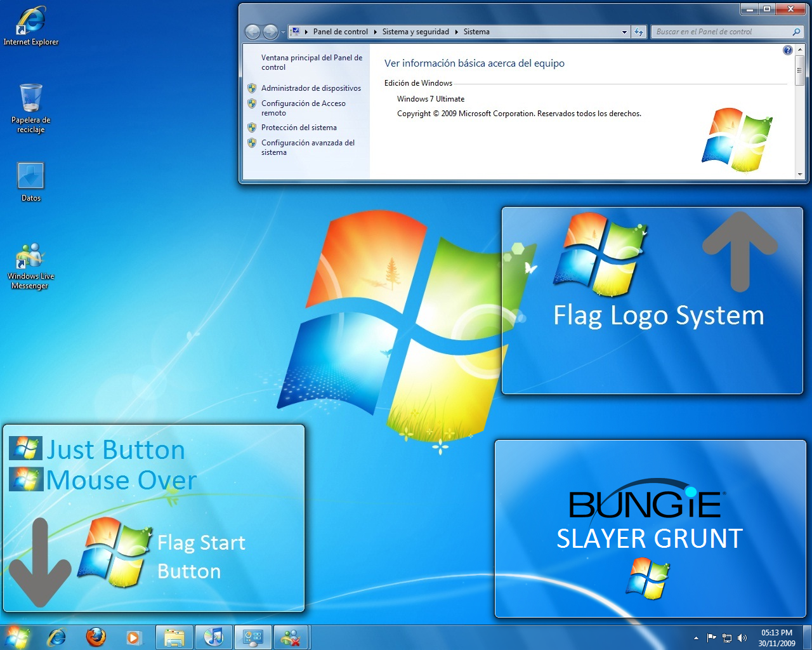Viewport: 812px width, 650px height.
Task: Open the address bar dropdown arrow
Action: pyautogui.click(x=624, y=32)
